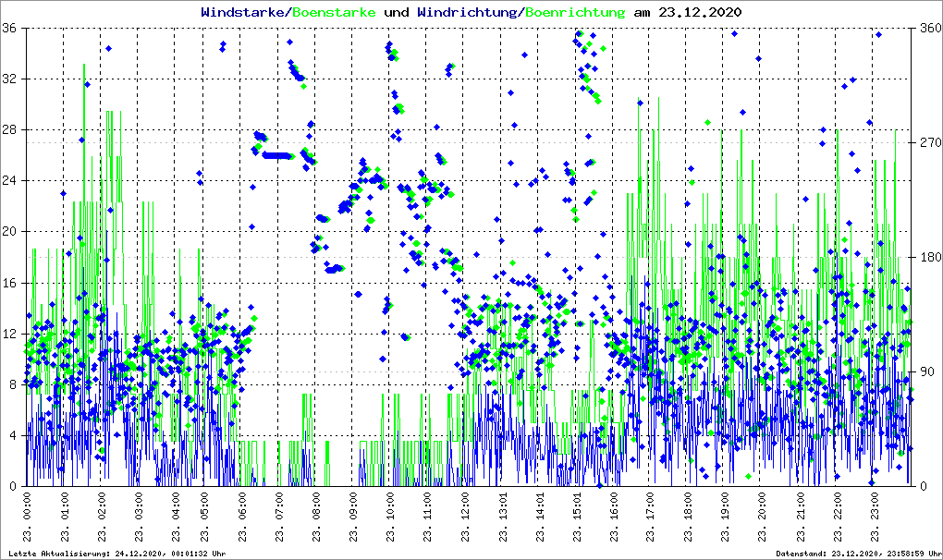The image size is (943, 560).
Task: Select the 06:00 time label on x-axis
Action: 242,517
